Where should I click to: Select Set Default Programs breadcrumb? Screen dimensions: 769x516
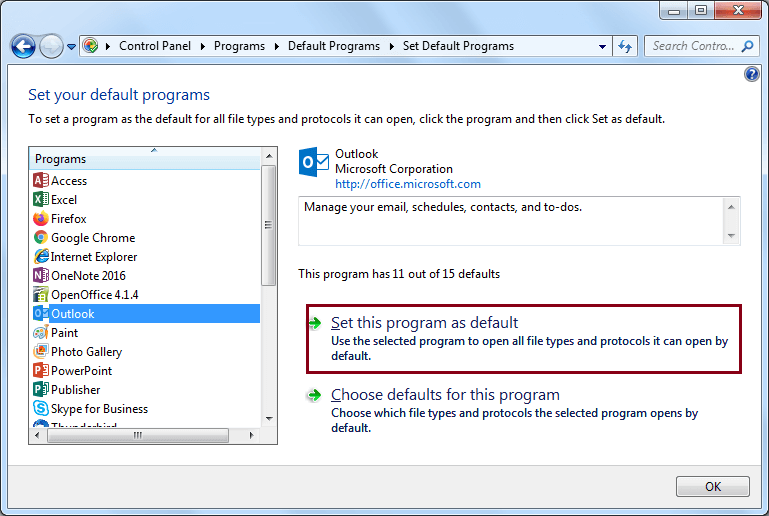[x=459, y=46]
